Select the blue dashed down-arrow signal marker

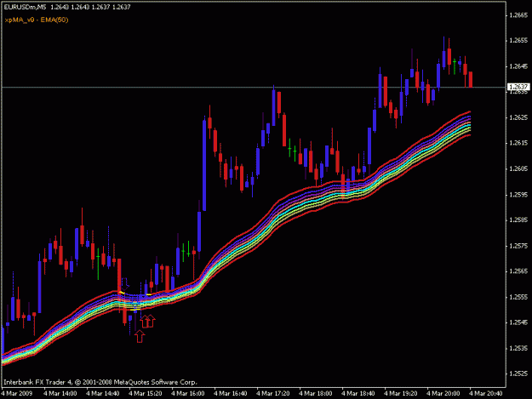tap(125, 284)
